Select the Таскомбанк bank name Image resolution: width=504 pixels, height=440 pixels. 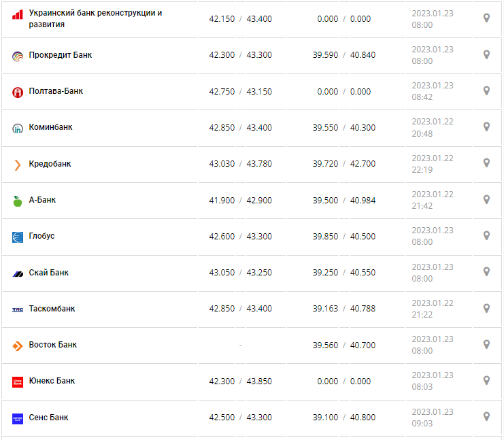tap(52, 309)
